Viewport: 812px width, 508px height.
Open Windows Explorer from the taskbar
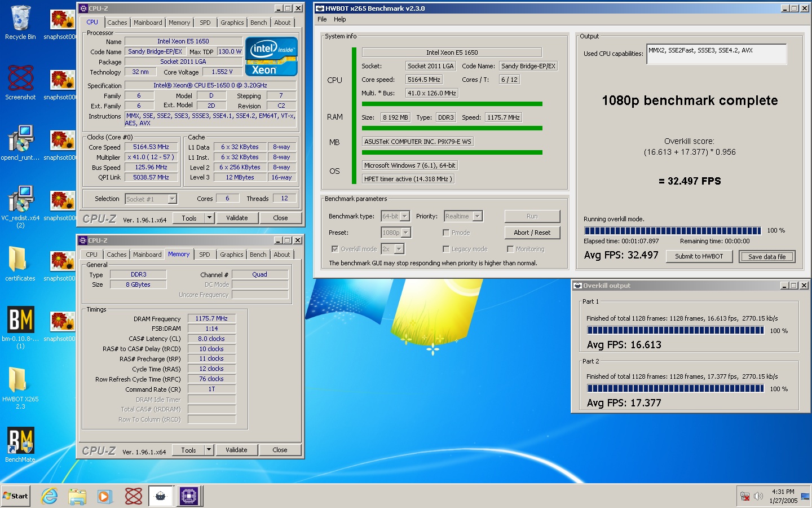click(x=77, y=496)
